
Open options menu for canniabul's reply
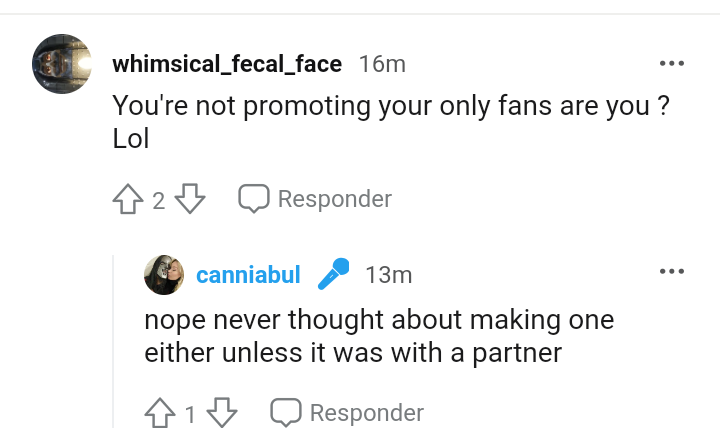click(671, 272)
